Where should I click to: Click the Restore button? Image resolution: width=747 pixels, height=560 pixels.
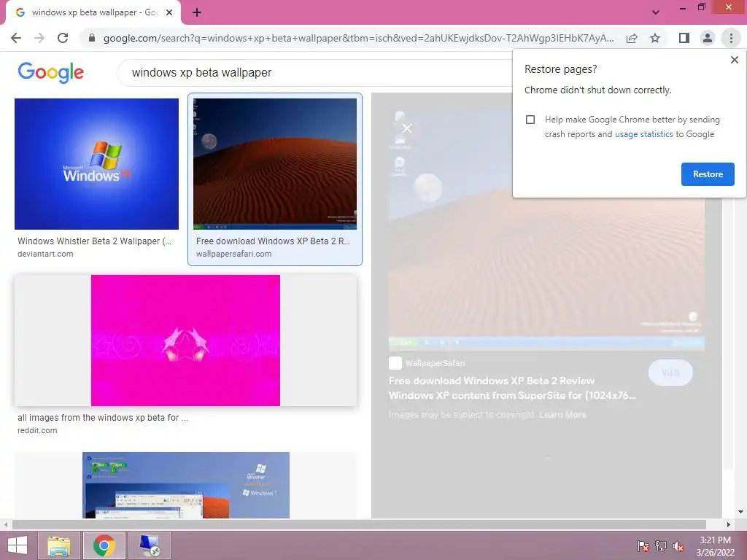(x=708, y=174)
